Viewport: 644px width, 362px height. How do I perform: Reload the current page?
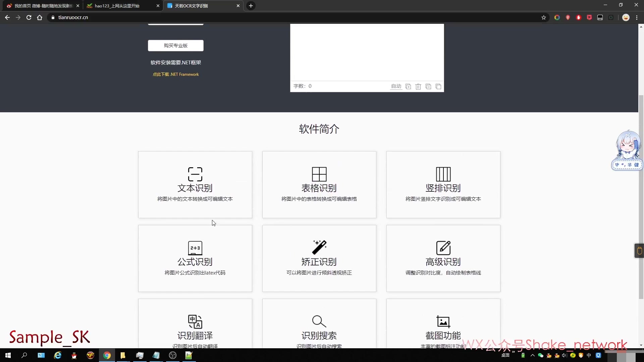pos(29,17)
